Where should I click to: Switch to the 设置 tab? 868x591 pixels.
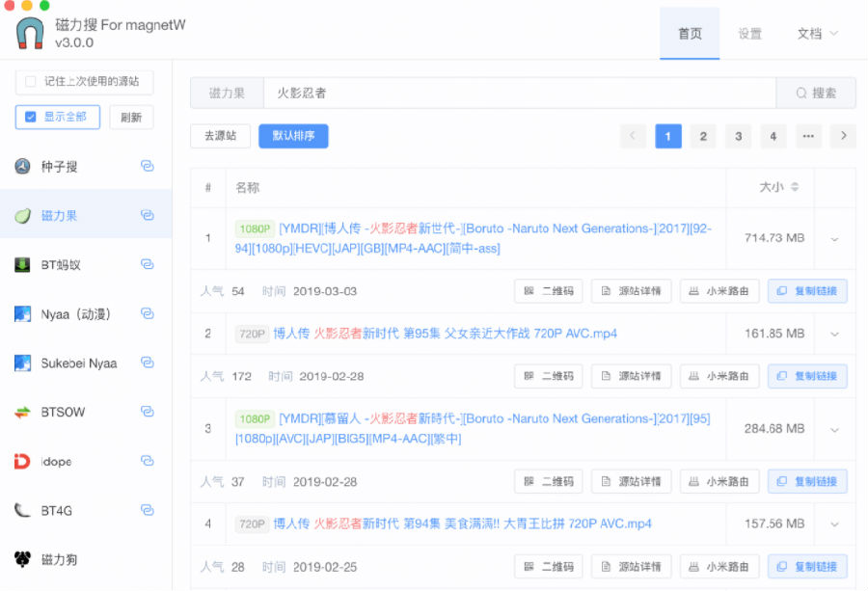pyautogui.click(x=750, y=32)
